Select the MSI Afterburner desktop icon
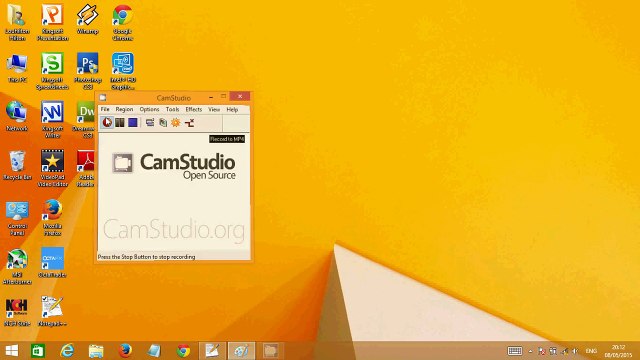Image resolution: width=640 pixels, height=360 pixels. [x=17, y=266]
